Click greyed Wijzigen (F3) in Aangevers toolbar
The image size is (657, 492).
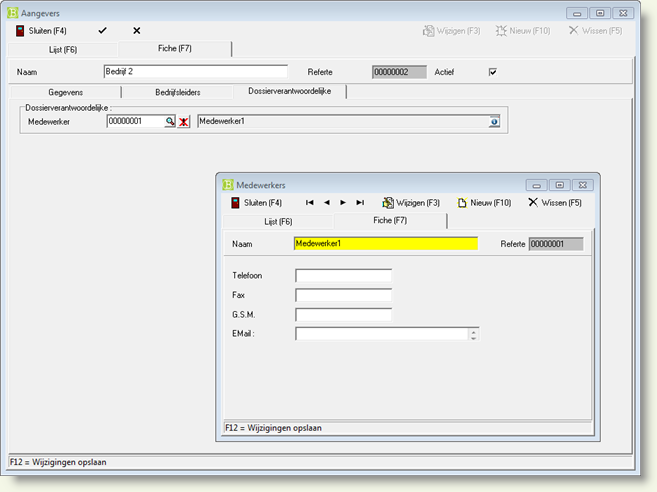(x=451, y=31)
